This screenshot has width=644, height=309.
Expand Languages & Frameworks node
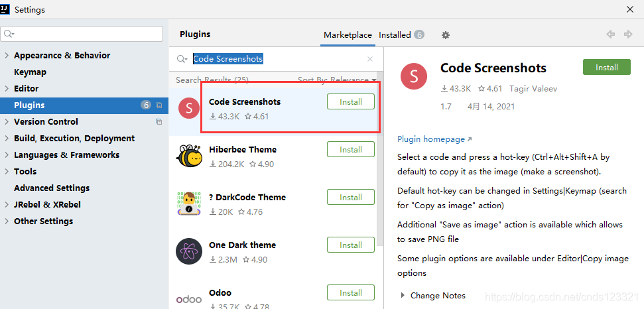(7, 155)
